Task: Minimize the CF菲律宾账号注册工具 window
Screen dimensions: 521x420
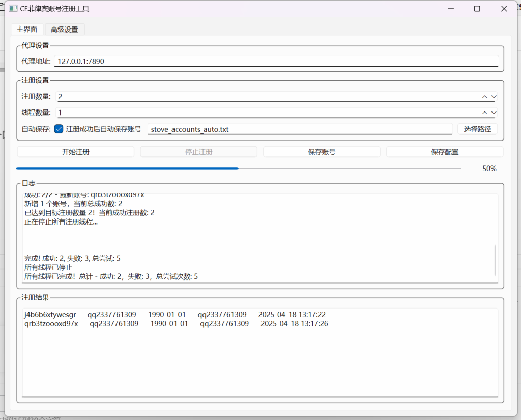Action: pyautogui.click(x=451, y=9)
